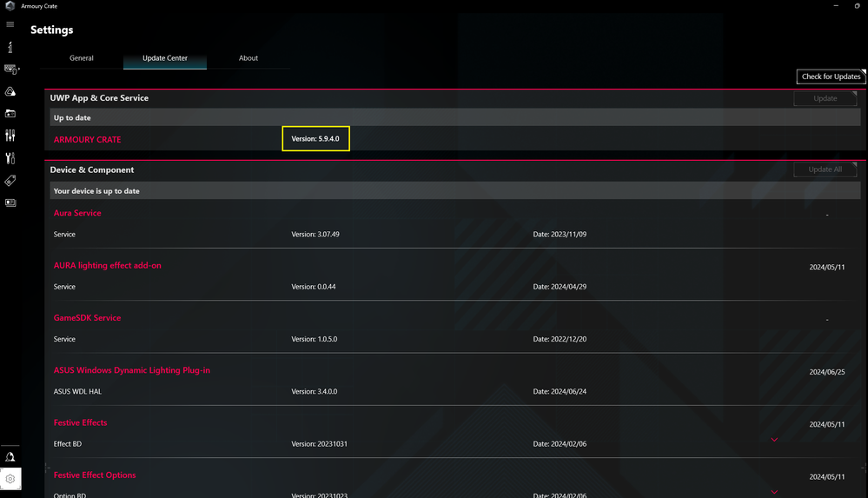The image size is (868, 498).
Task: Open Scenario Profiles sliders icon
Action: click(x=10, y=136)
